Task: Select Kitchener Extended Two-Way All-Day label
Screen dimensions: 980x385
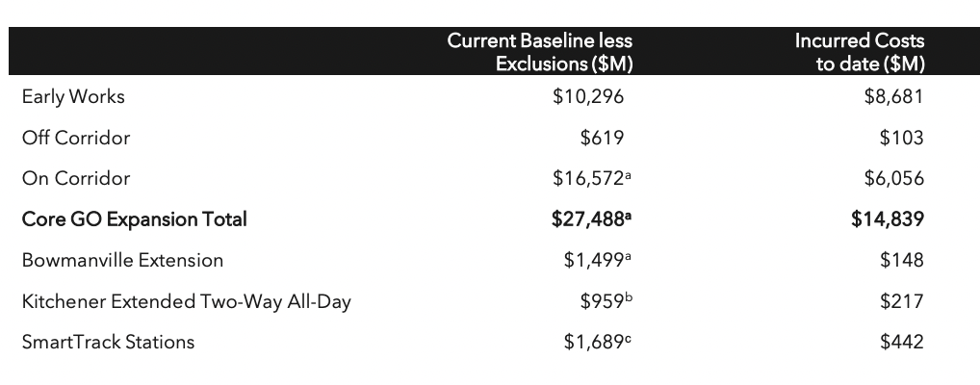Action: pyautogui.click(x=186, y=301)
